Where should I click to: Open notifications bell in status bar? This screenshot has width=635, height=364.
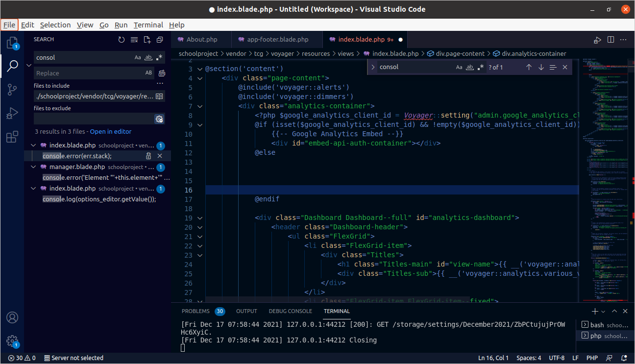(x=623, y=358)
